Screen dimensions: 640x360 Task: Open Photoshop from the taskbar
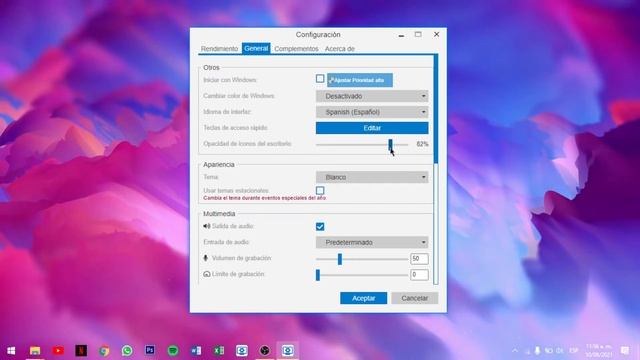[150, 350]
